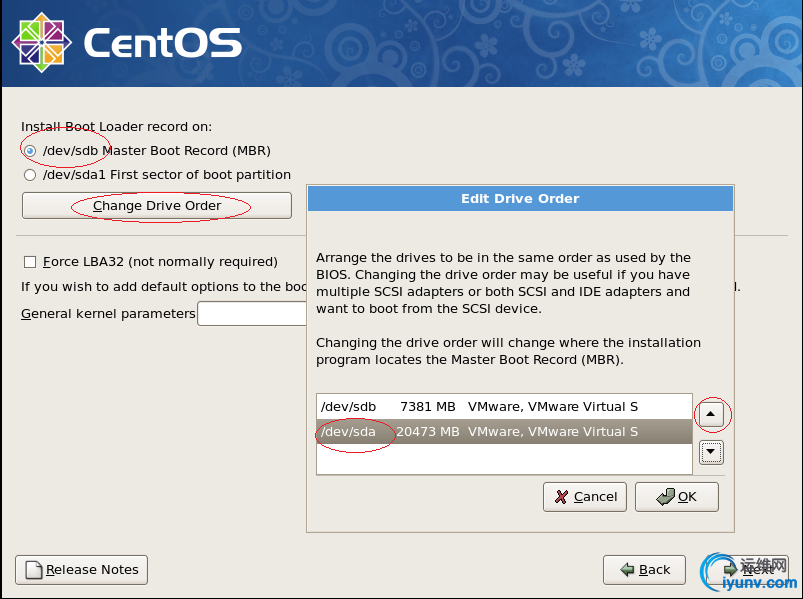
Task: Choose /dev/sda1 First sector of boot partition
Action: 30,175
